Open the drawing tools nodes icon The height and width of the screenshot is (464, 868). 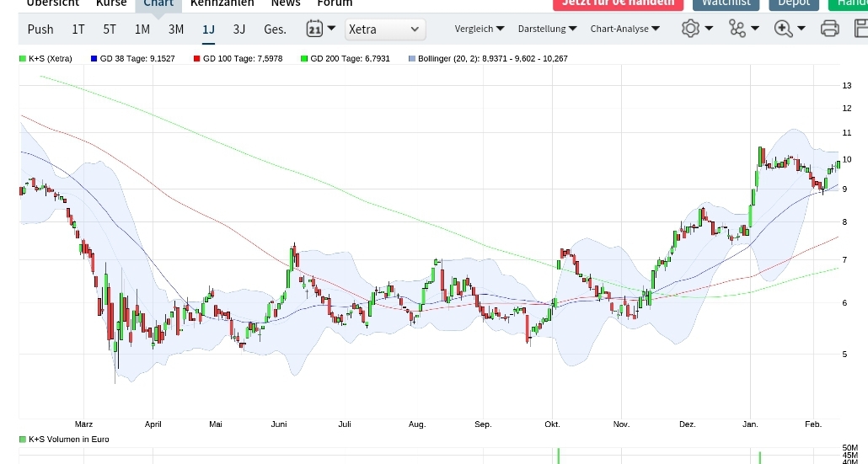737,28
